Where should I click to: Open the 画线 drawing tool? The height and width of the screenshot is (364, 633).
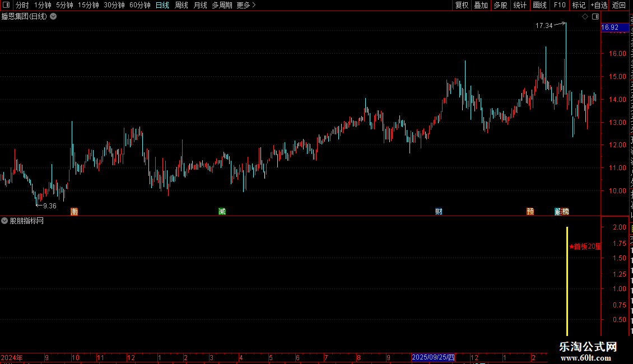[540, 5]
